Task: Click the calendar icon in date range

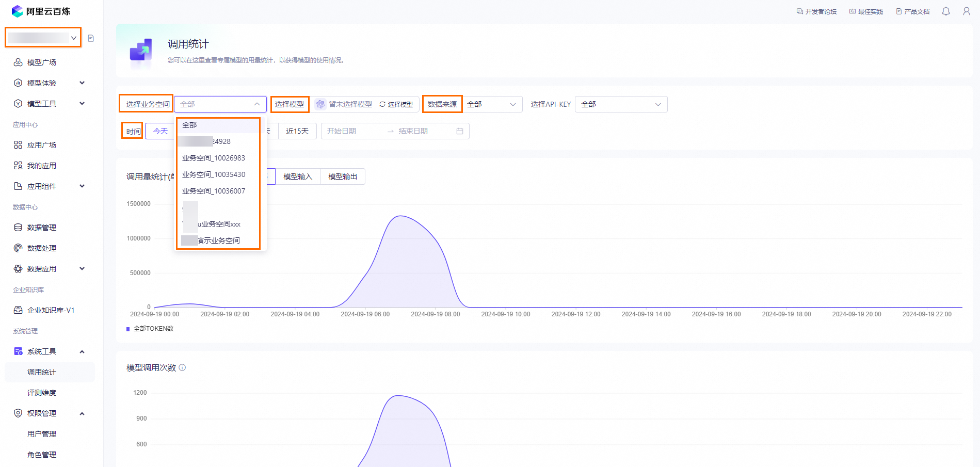Action: pyautogui.click(x=460, y=131)
